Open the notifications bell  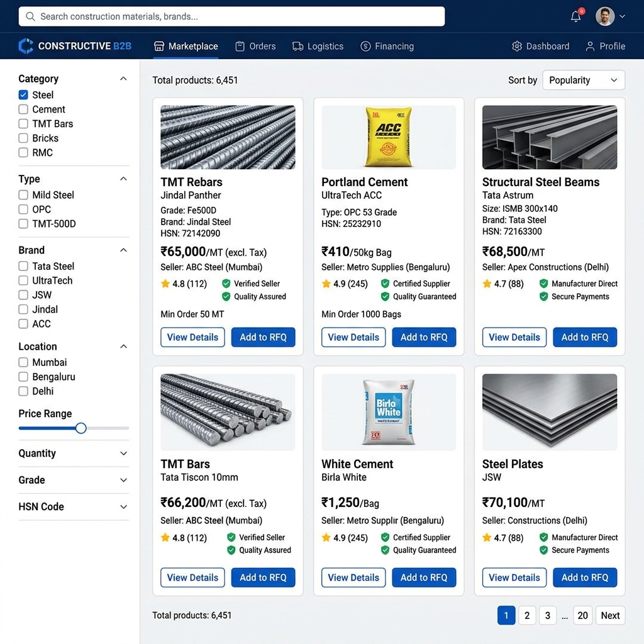(576, 16)
